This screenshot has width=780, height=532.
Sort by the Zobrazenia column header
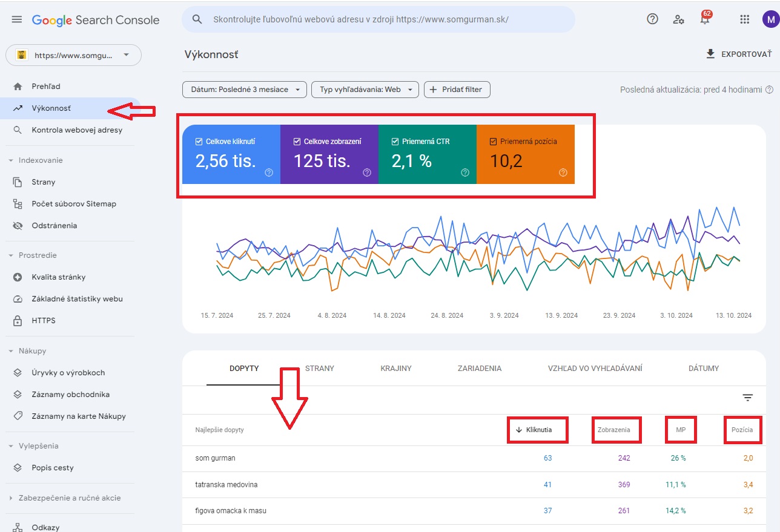click(x=614, y=430)
